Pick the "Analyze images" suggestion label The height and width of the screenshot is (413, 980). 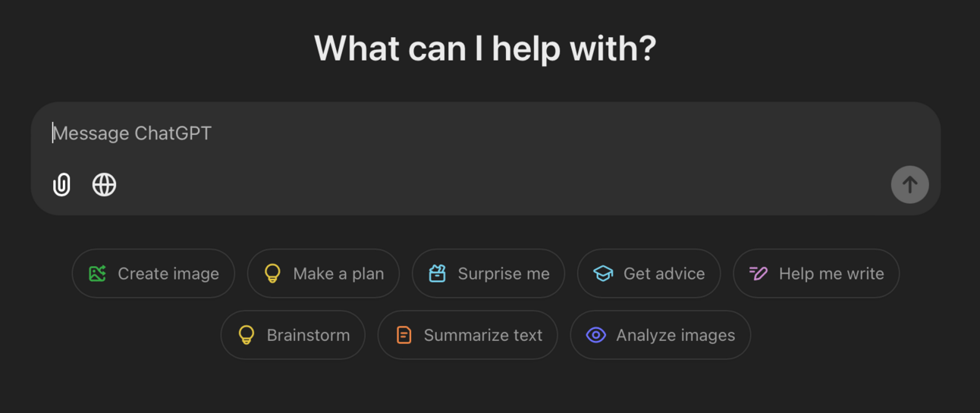(x=675, y=335)
